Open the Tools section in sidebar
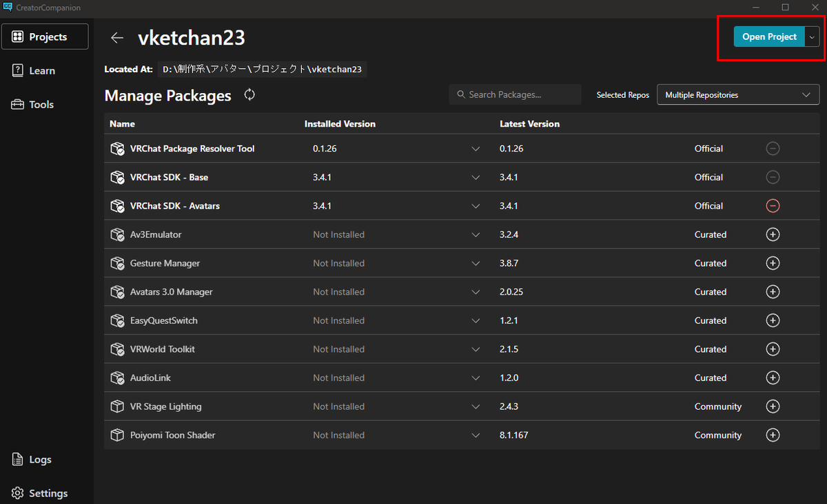Image resolution: width=827 pixels, height=504 pixels. 41,105
